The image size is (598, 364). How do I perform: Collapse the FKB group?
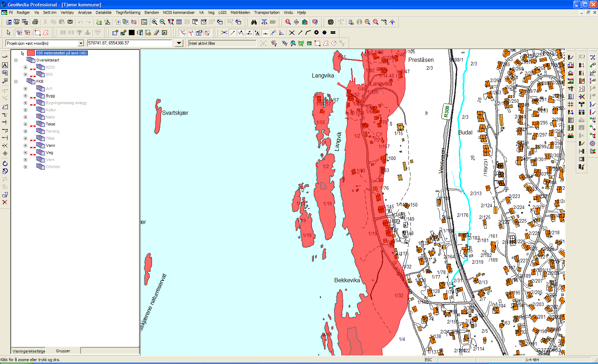pyautogui.click(x=16, y=81)
